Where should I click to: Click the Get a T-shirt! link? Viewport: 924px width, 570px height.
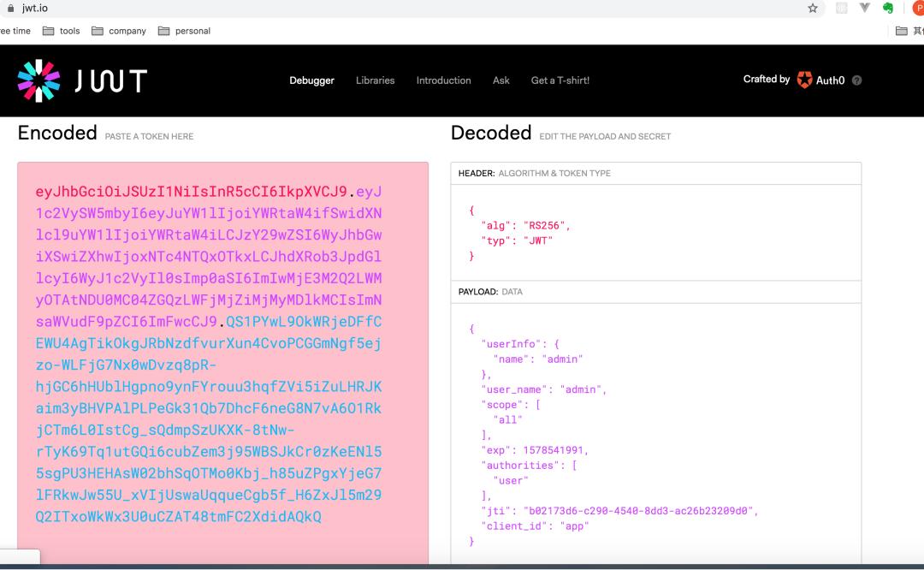coord(560,80)
